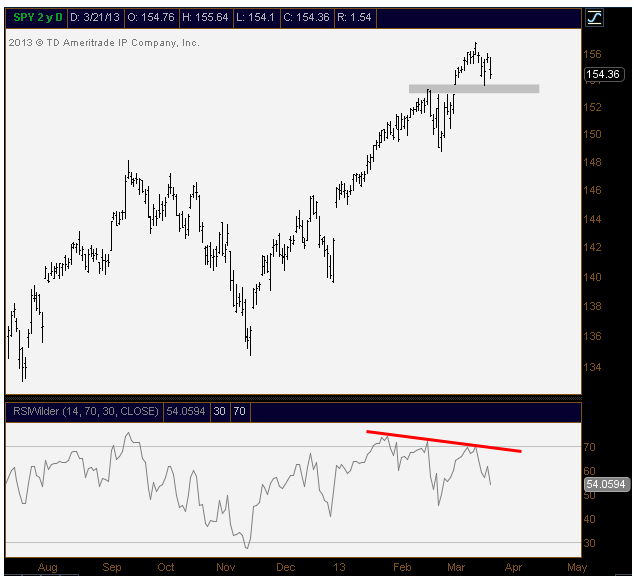634x586 pixels.
Task: Click the Sep label on time axis
Action: point(112,567)
